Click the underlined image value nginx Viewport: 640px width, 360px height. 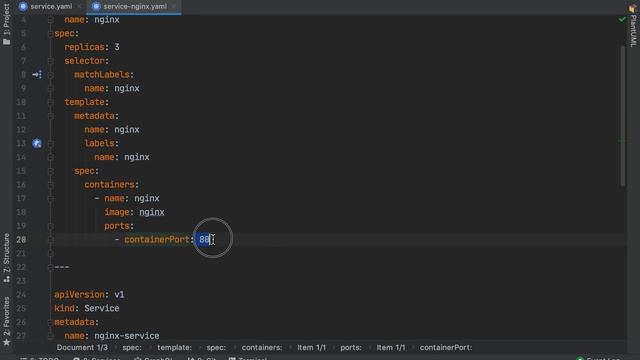151,212
